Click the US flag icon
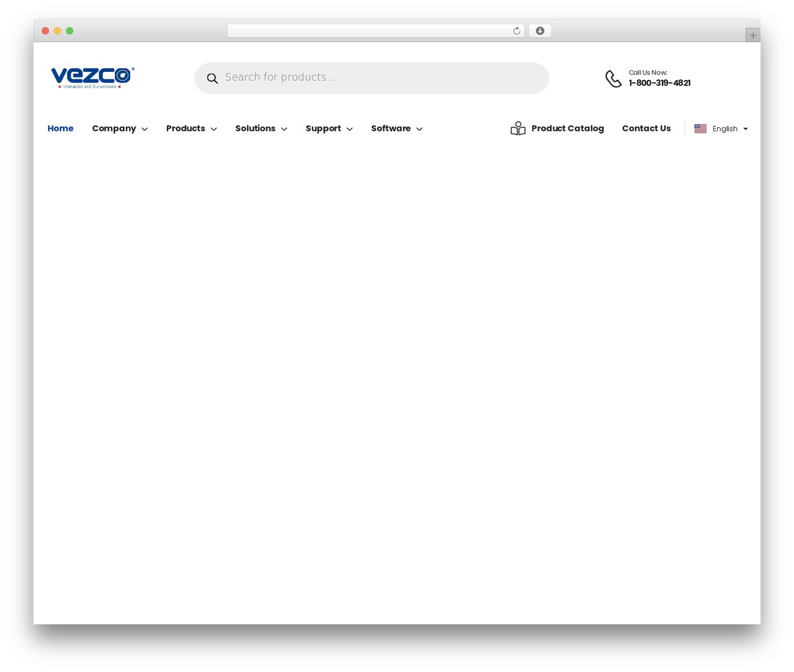Screen dimensions: 794x672 [x=700, y=128]
